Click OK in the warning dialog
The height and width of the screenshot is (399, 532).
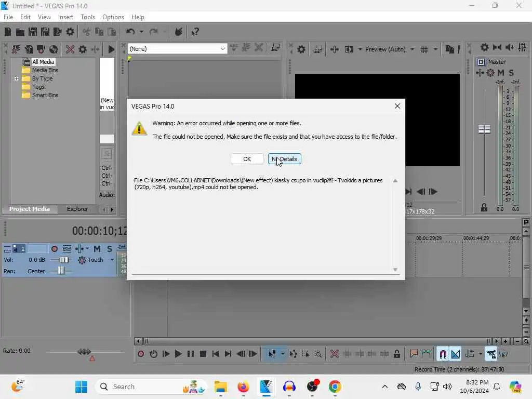coord(247,159)
